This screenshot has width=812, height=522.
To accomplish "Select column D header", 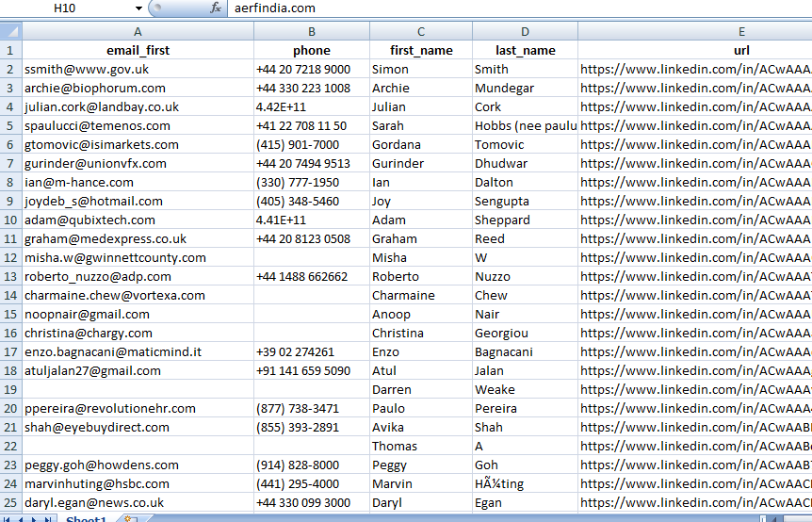I will pos(525,32).
